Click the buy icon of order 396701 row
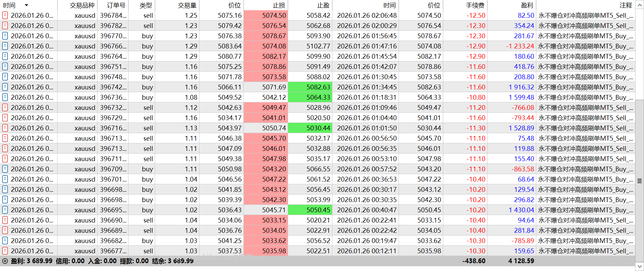Viewport: 644px width, 271px height. 5,179
